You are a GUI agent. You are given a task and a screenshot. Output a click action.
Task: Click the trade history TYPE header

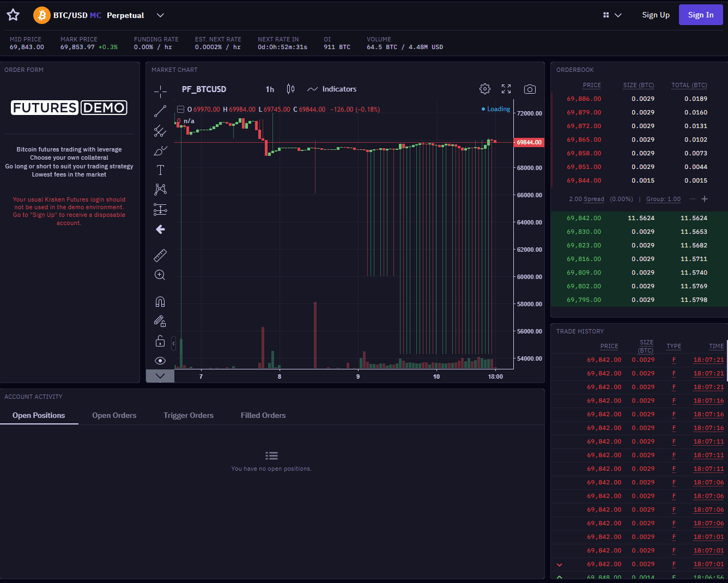pyautogui.click(x=674, y=346)
